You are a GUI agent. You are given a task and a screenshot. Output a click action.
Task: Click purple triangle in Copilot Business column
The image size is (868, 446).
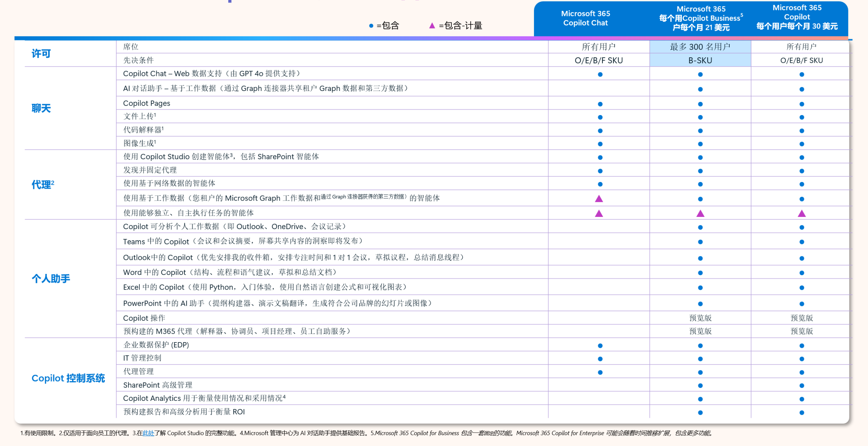click(x=700, y=213)
